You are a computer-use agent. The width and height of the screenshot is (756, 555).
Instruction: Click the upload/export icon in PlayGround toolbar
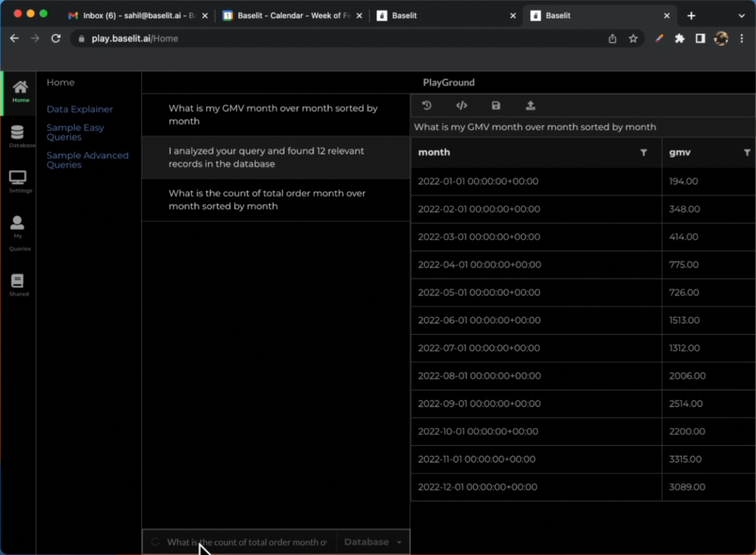click(530, 105)
